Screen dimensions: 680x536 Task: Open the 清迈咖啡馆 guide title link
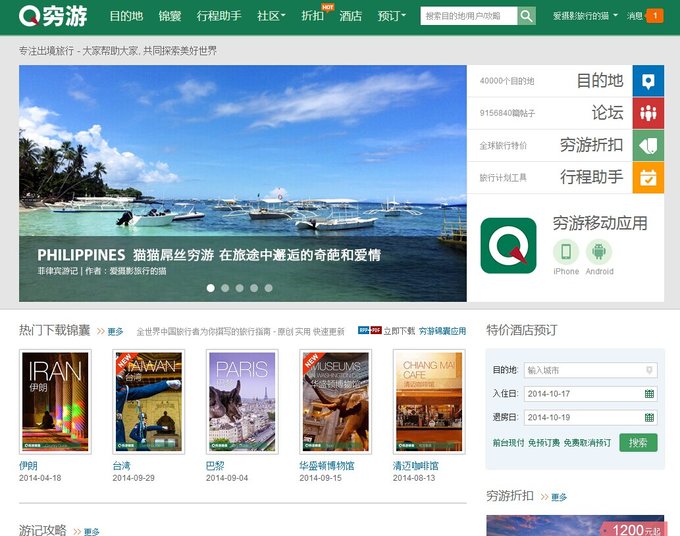point(415,466)
